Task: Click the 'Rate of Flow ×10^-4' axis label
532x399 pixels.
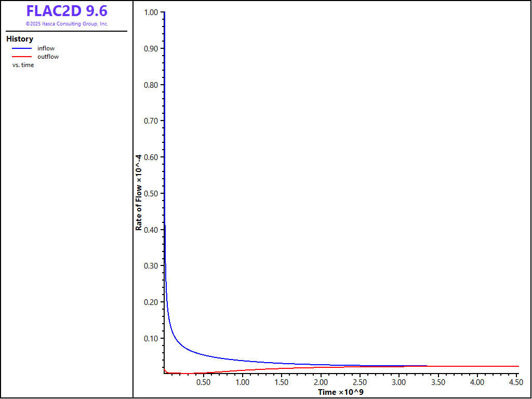Action: click(x=139, y=193)
